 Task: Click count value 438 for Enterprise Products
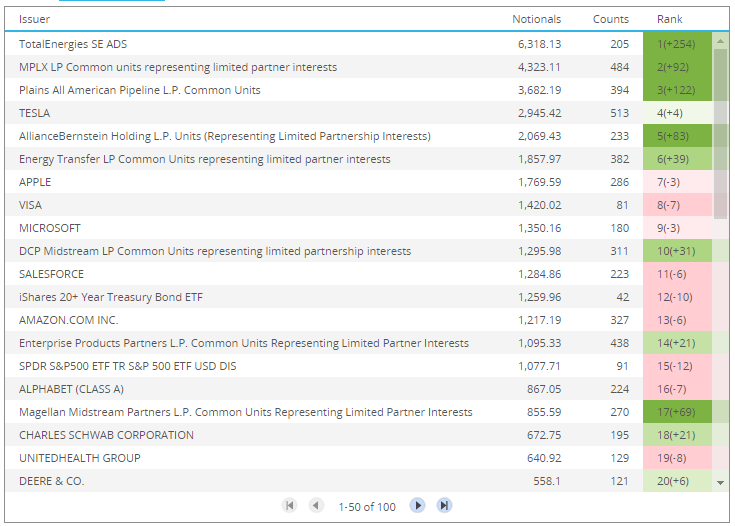coord(620,343)
